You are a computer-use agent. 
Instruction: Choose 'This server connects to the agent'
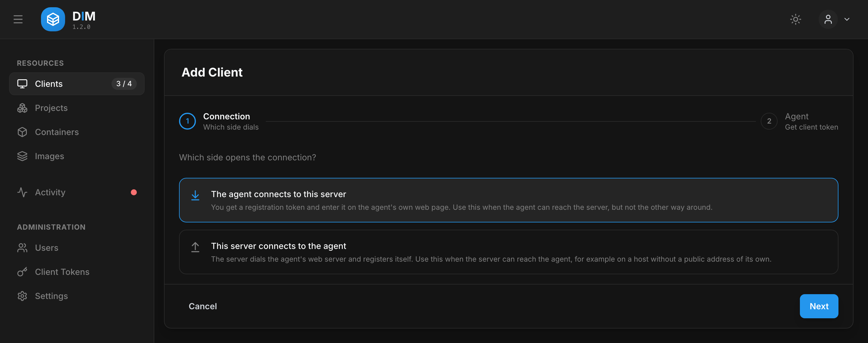coord(508,252)
